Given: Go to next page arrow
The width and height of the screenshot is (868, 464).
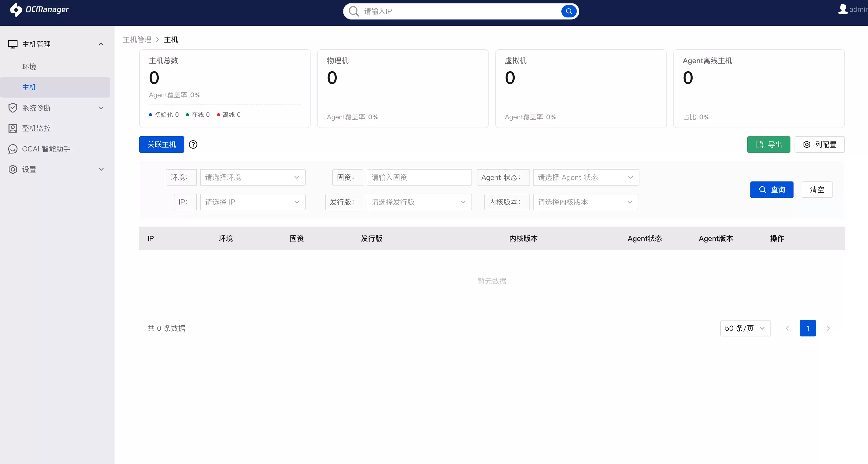Looking at the screenshot, I should click(828, 328).
